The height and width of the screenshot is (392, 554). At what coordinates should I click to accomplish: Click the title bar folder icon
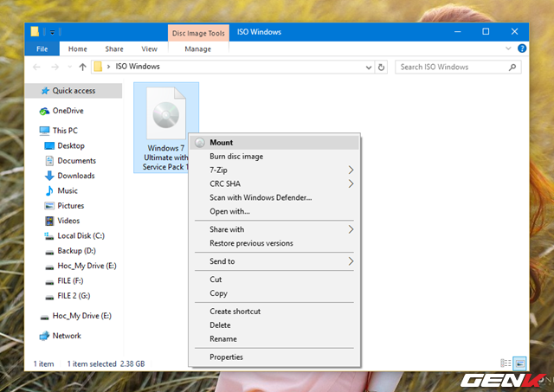pos(35,32)
